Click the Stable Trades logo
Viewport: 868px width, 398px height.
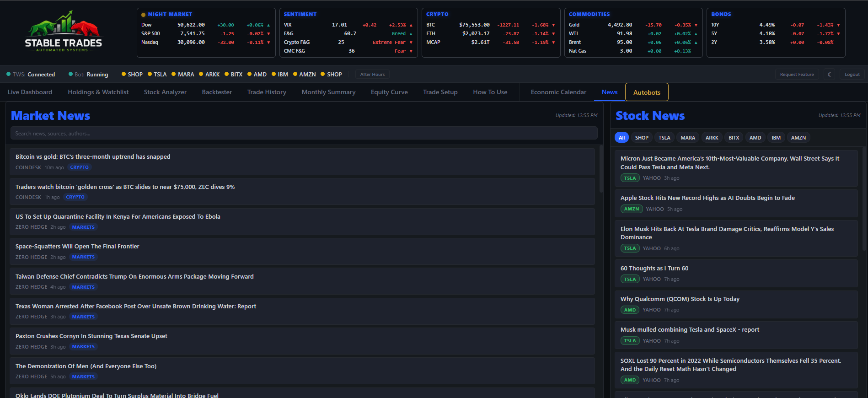[64, 31]
